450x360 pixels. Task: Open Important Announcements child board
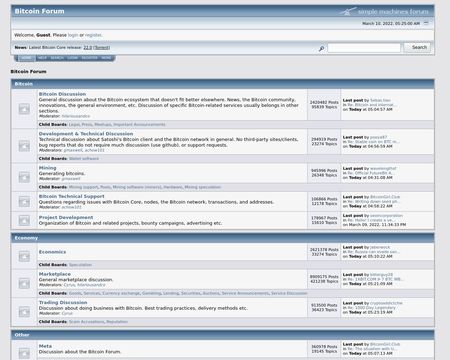tap(139, 124)
